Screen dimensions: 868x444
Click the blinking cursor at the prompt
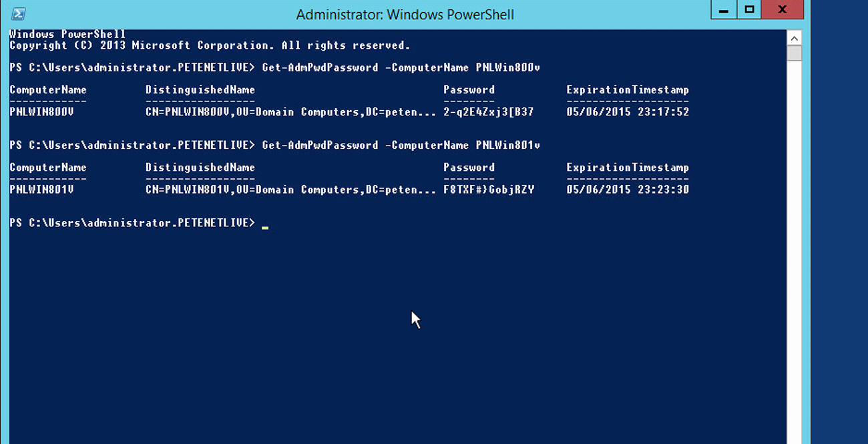264,225
